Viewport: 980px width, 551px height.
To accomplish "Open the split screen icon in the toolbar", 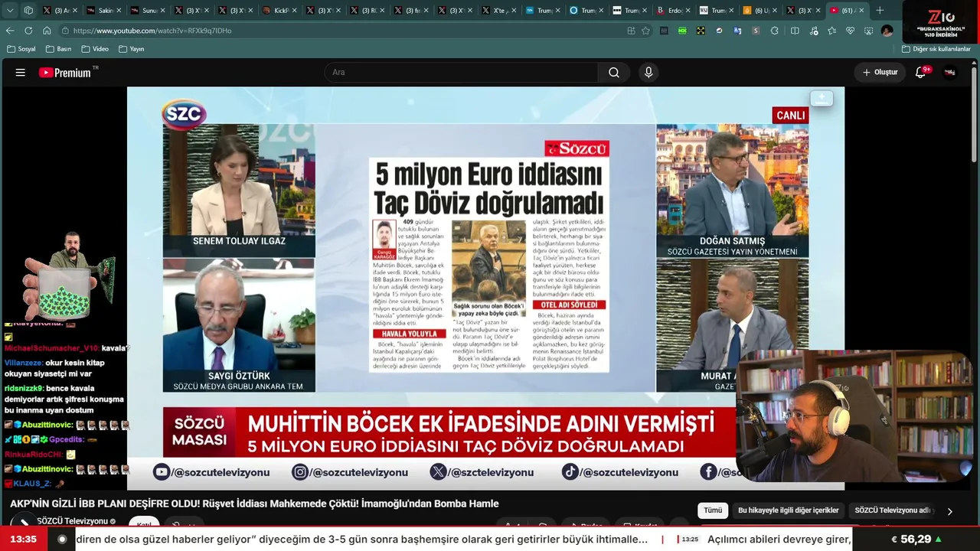I will [x=795, y=31].
